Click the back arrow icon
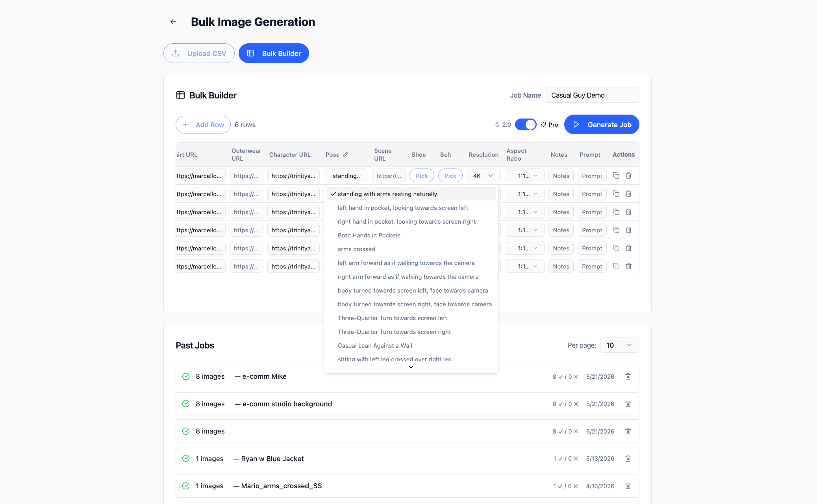The width and height of the screenshot is (817, 504). pyautogui.click(x=173, y=22)
